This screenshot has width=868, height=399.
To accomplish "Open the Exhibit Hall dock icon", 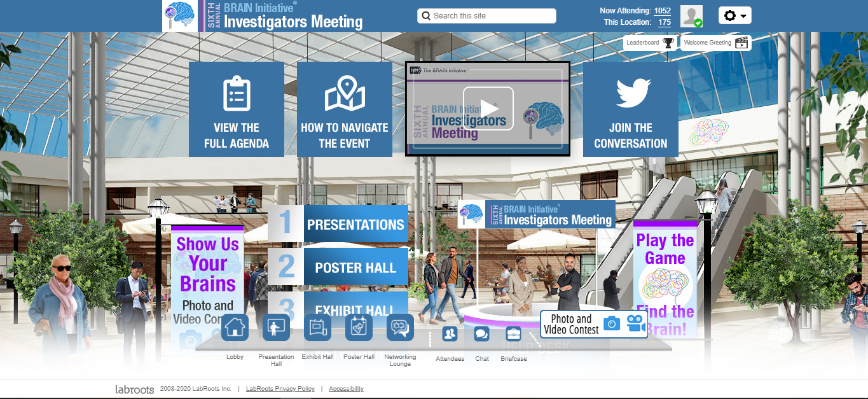I will [317, 328].
